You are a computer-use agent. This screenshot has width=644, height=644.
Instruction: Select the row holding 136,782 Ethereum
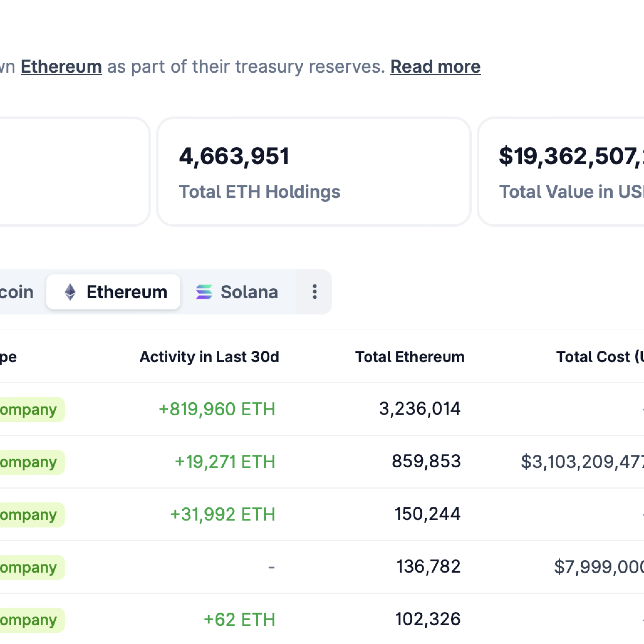point(428,567)
